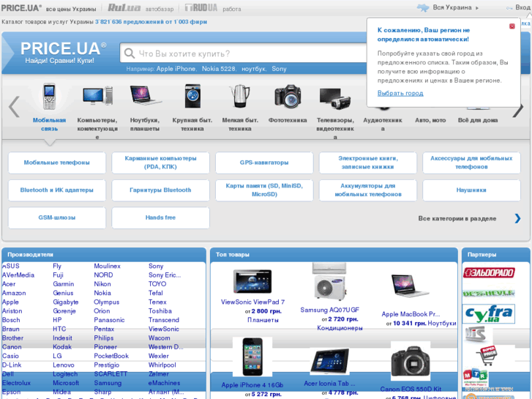Select the Аудиотехника category tab
The width and height of the screenshot is (532, 399).
(x=383, y=124)
